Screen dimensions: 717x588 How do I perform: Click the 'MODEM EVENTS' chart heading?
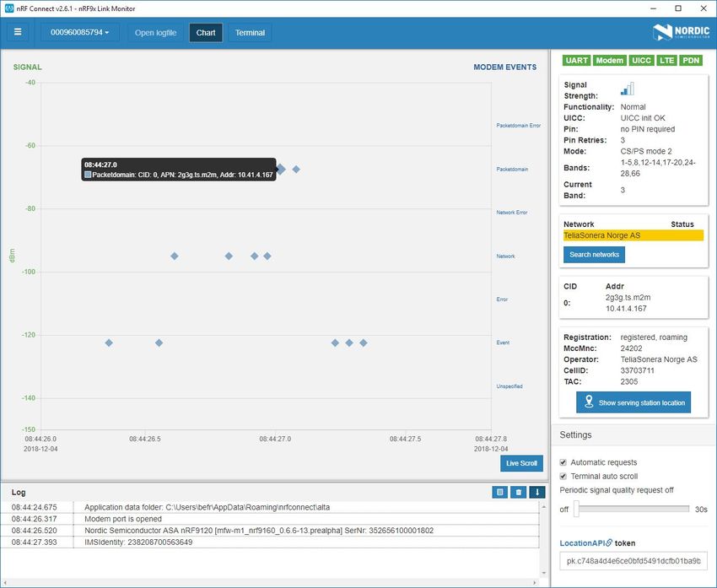click(504, 67)
